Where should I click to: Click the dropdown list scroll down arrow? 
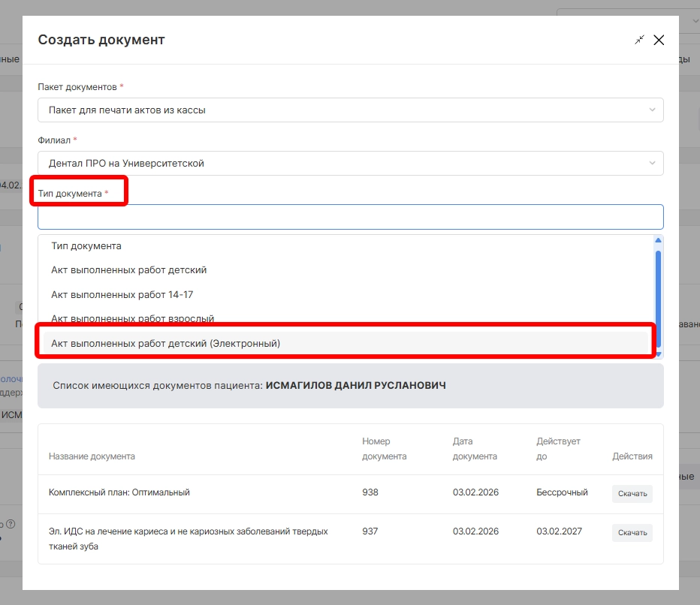[659, 354]
